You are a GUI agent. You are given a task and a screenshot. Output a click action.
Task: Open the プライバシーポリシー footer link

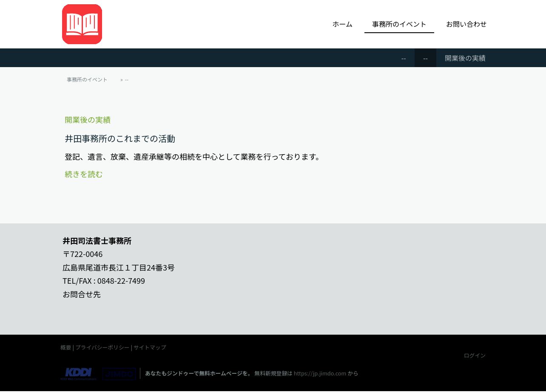(x=102, y=347)
